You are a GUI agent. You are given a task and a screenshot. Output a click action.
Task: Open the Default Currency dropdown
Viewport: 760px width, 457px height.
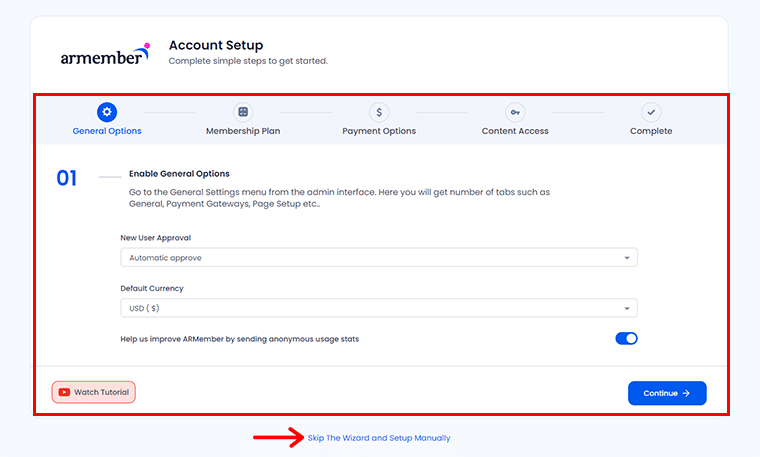(x=379, y=308)
